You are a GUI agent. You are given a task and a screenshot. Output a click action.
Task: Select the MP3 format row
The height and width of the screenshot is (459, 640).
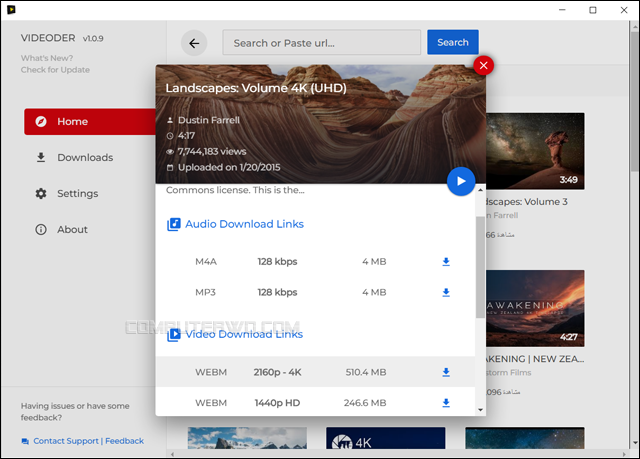coord(315,293)
